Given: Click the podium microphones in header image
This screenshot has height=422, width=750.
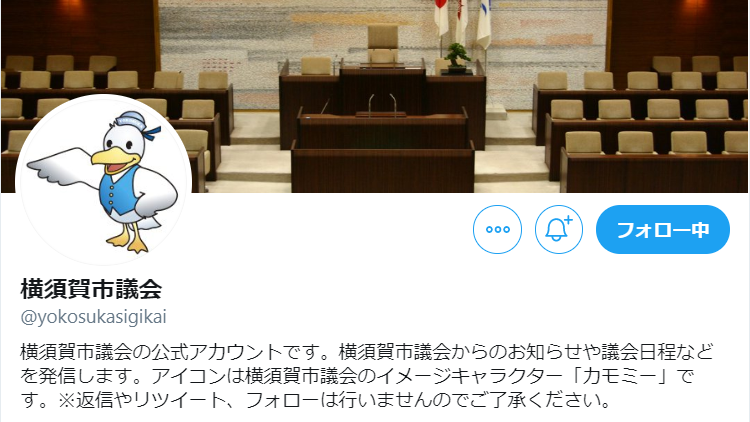Looking at the screenshot, I should tap(382, 105).
